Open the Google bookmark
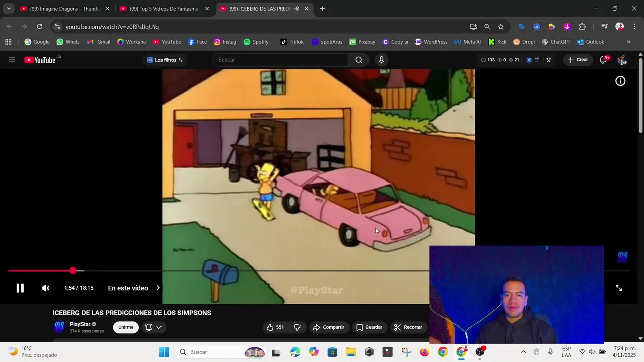This screenshot has height=362, width=644. 37,42
